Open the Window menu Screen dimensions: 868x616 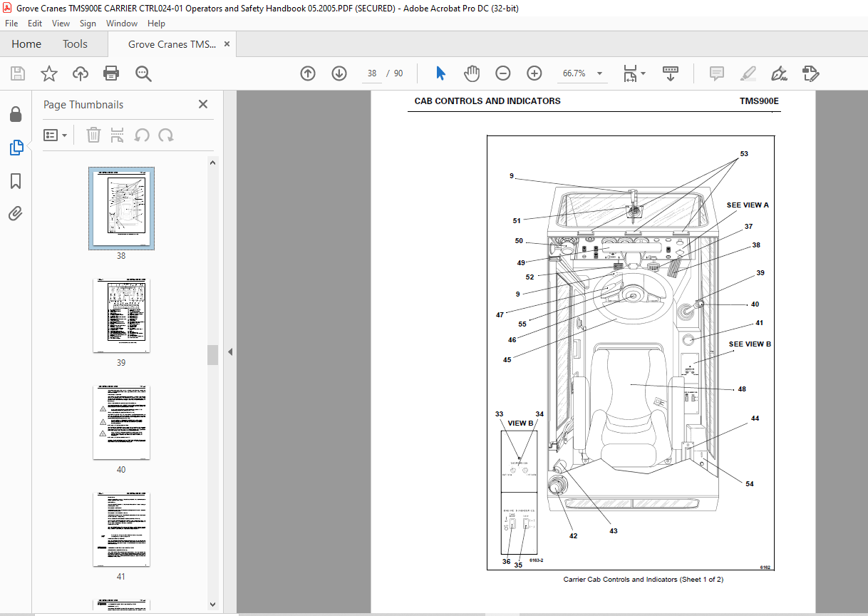tap(122, 24)
